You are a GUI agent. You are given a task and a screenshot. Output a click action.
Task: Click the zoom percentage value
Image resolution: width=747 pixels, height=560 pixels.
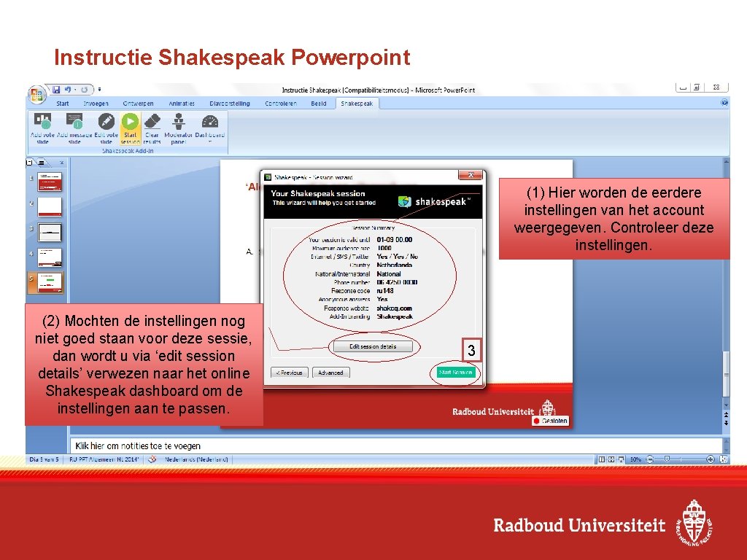[635, 459]
